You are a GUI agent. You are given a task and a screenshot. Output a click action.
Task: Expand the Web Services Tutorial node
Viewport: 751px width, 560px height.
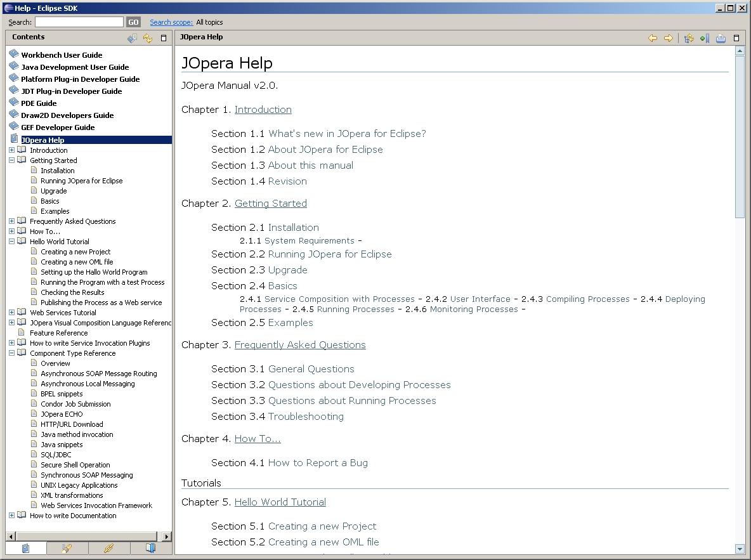11,312
